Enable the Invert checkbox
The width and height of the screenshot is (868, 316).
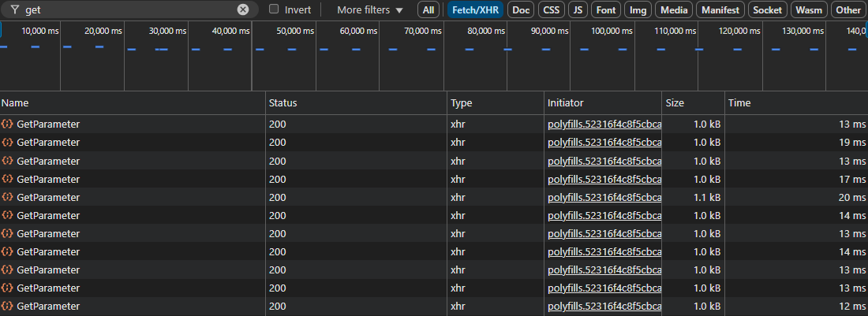pos(274,10)
